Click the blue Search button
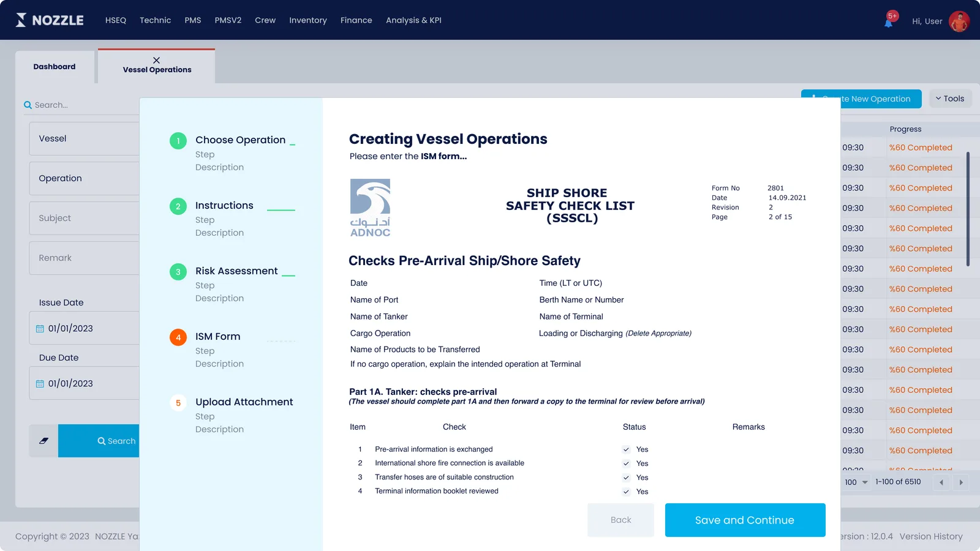Image resolution: width=980 pixels, height=551 pixels. 99,441
